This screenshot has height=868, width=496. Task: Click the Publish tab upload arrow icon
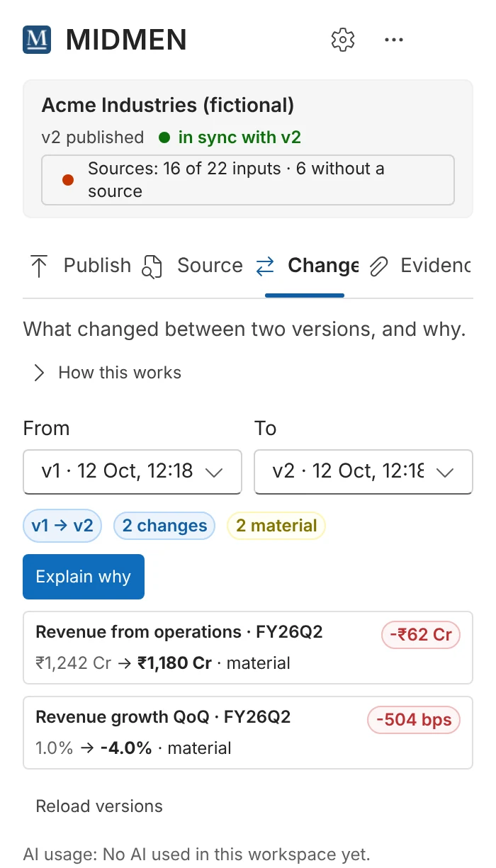tap(39, 266)
